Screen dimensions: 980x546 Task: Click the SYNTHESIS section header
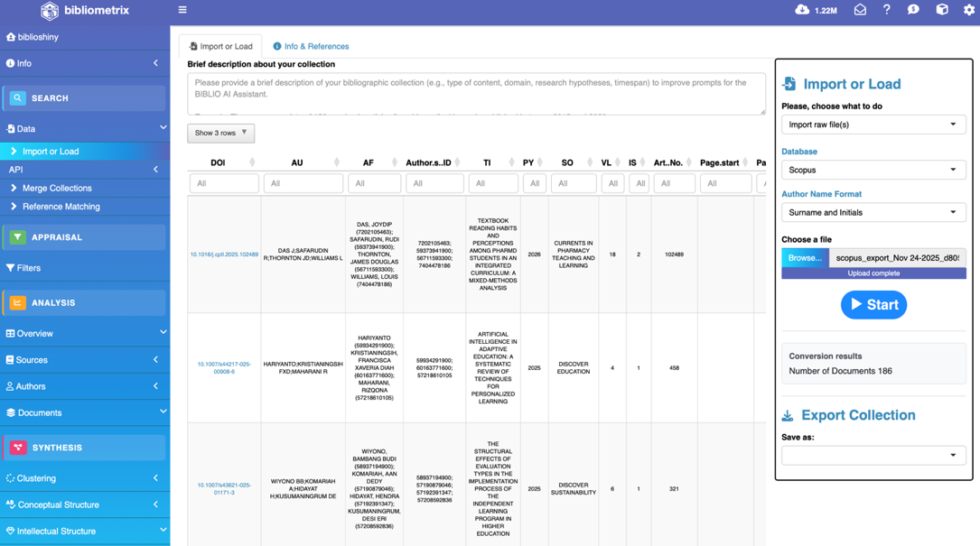(84, 448)
